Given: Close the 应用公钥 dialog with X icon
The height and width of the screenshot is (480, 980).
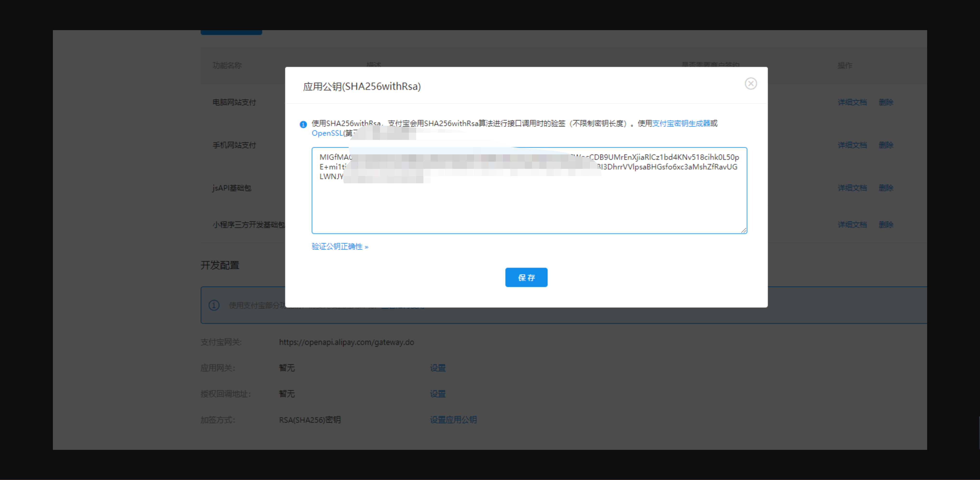Looking at the screenshot, I should (750, 84).
